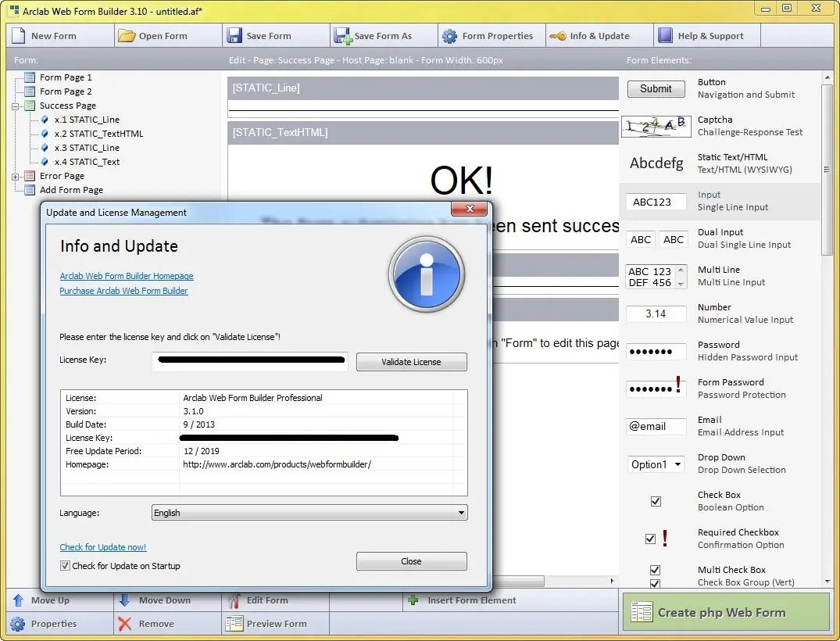Click the Multi Line element stepper arrows

(x=681, y=277)
